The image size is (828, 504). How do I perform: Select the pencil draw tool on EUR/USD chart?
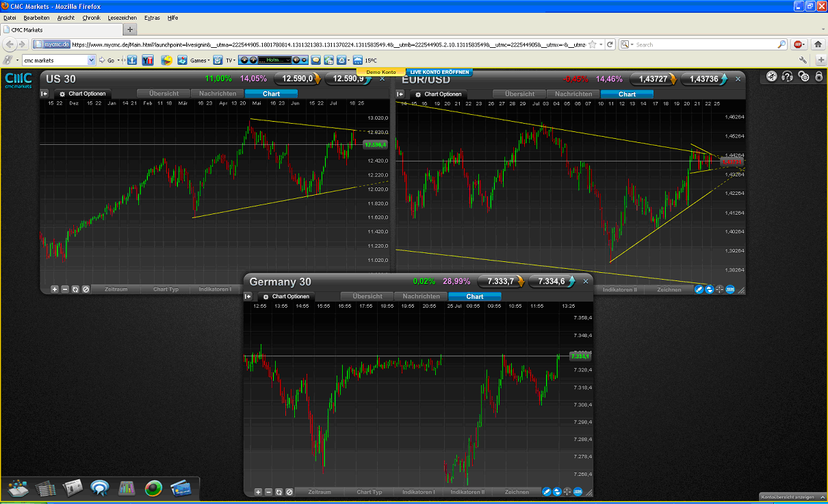click(699, 289)
